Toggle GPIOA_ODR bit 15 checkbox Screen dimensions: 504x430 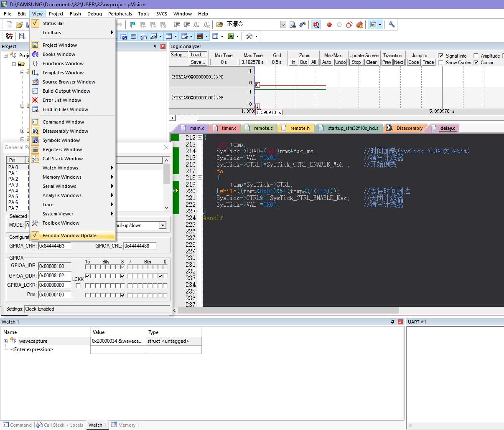tap(87, 276)
